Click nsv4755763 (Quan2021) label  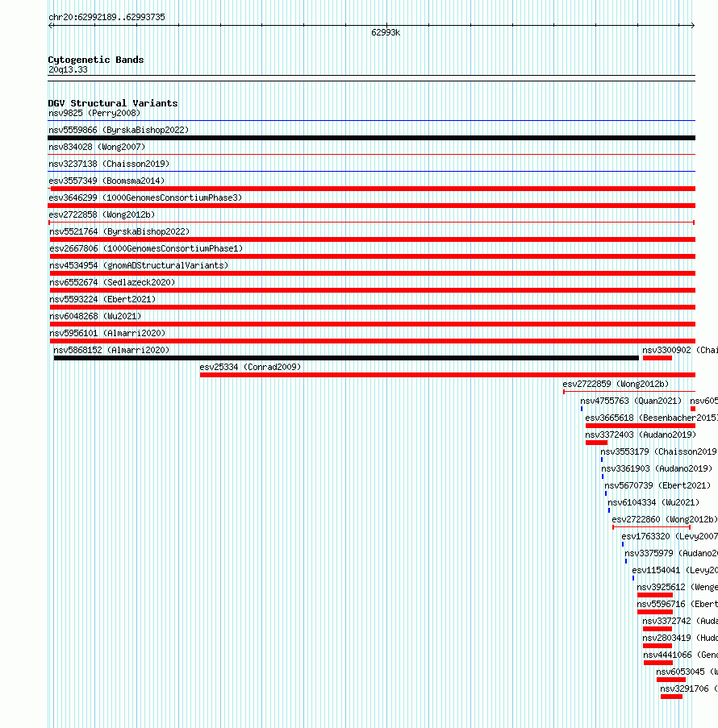coord(631,401)
